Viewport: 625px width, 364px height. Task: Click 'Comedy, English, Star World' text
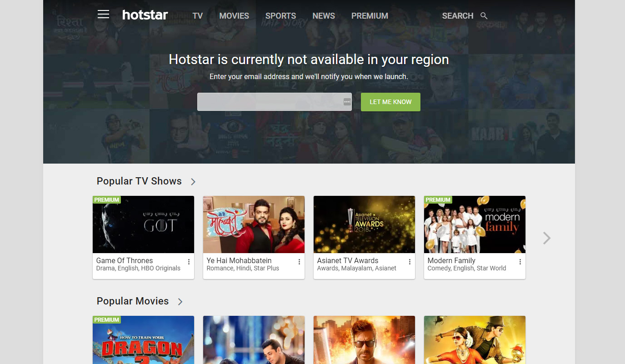point(467,269)
